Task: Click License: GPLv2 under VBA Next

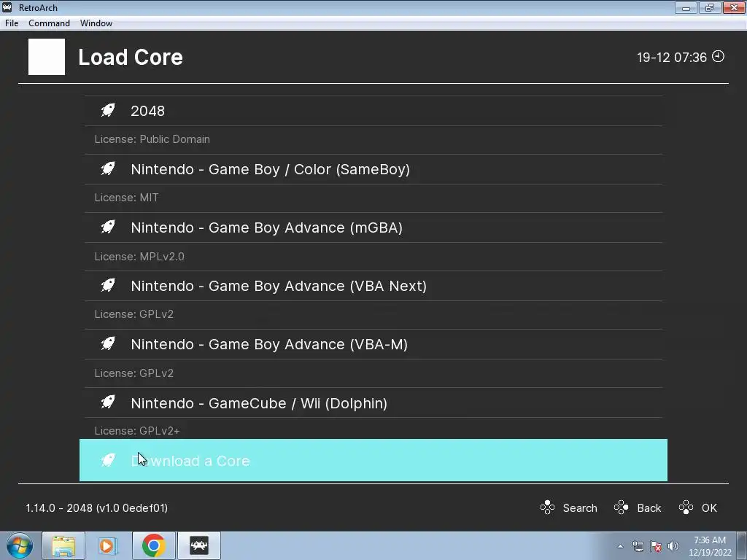Action: click(x=134, y=314)
